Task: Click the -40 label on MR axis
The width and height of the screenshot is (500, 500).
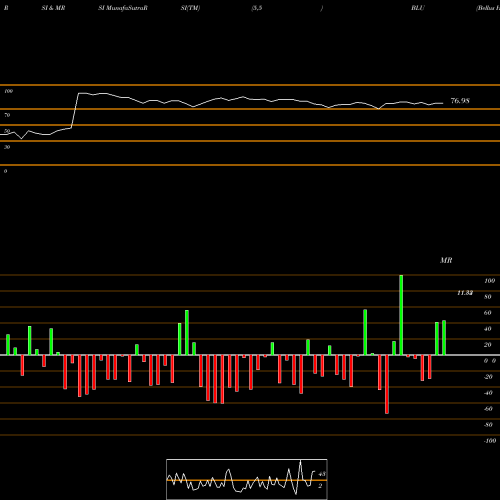Action: [x=488, y=393]
